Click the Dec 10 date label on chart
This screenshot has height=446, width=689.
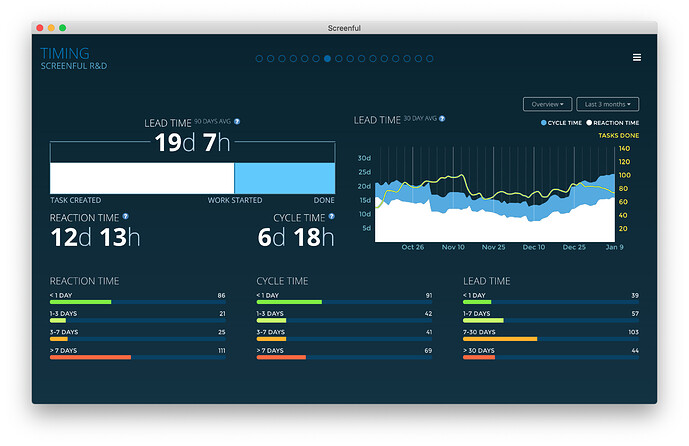coord(534,247)
